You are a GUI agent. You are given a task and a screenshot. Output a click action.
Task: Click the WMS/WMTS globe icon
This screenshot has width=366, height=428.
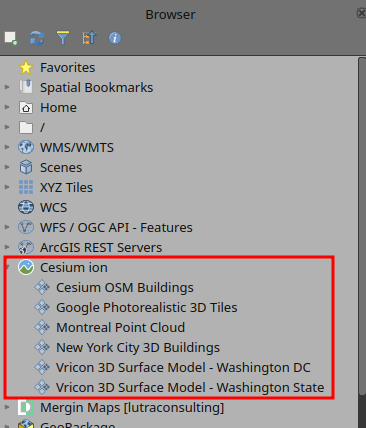click(x=26, y=147)
